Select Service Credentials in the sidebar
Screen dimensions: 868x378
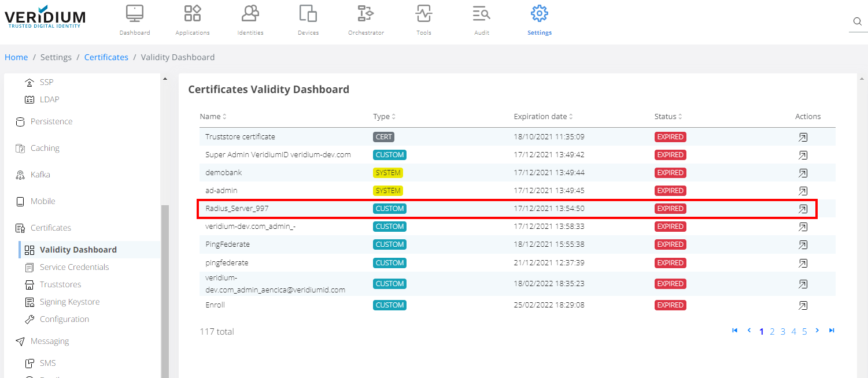point(74,267)
